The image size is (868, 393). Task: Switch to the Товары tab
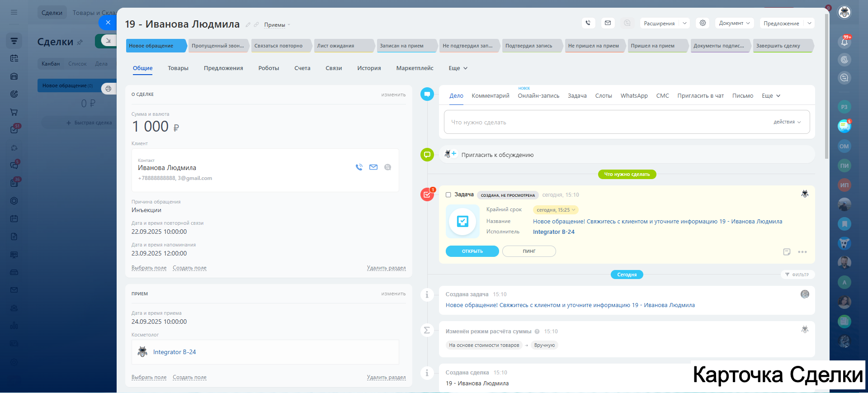[178, 68]
